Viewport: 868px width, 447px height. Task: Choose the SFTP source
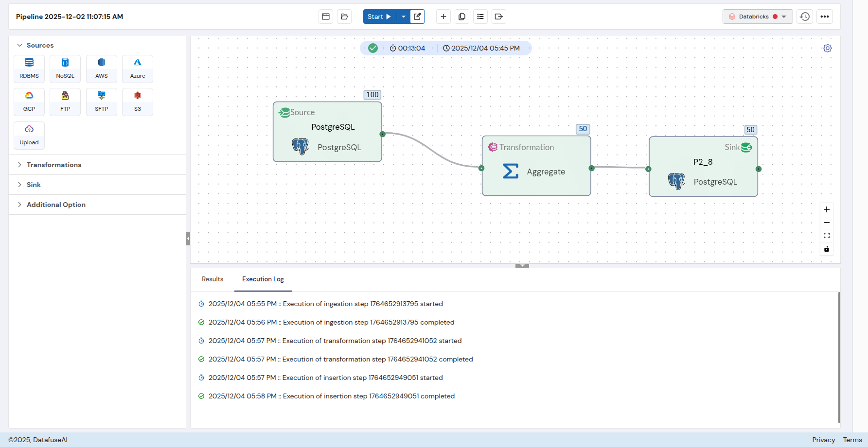tap(101, 102)
